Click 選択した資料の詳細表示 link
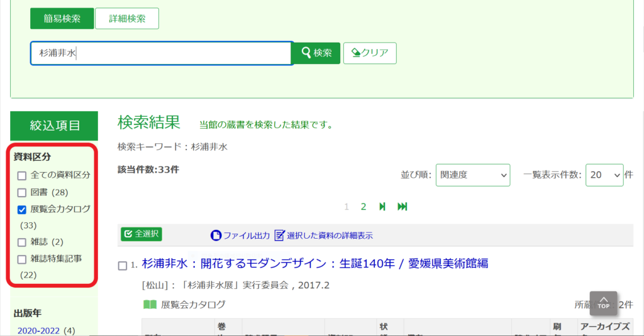This screenshot has width=644, height=336. click(324, 236)
